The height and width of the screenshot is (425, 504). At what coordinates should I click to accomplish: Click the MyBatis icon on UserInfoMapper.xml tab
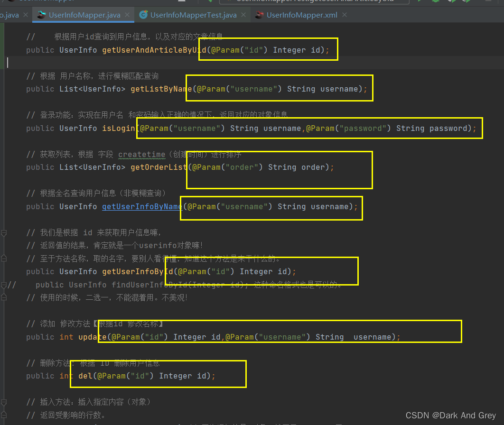click(x=260, y=15)
